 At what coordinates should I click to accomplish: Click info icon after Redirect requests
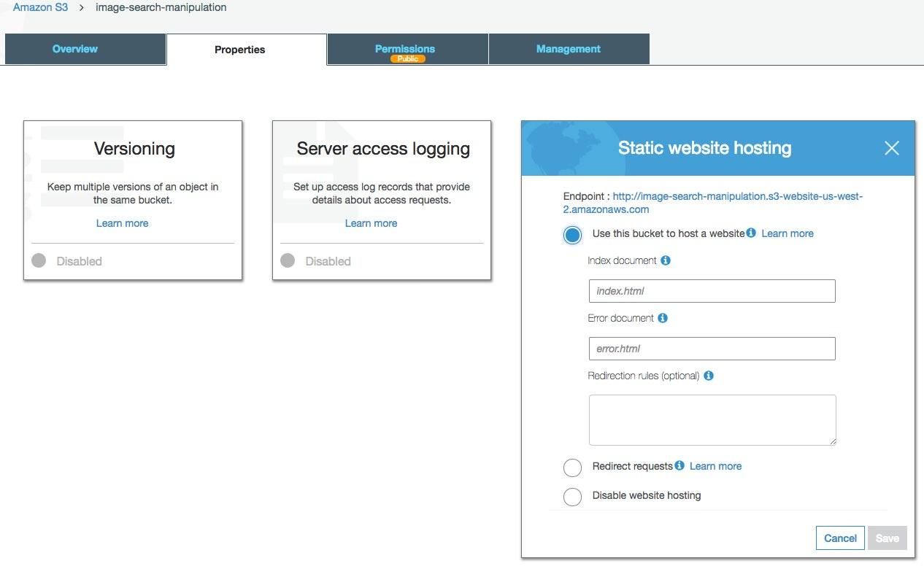pos(679,465)
